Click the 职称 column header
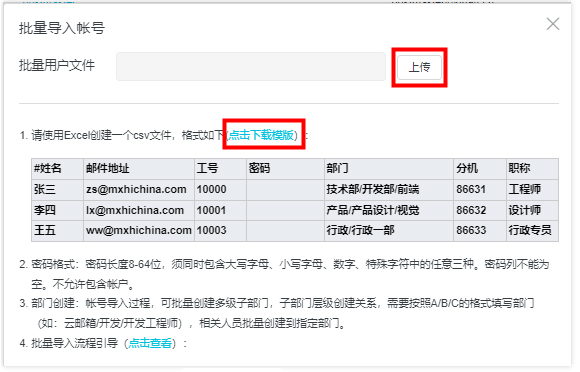Image resolution: width=580 pixels, height=372 pixels. click(532, 169)
